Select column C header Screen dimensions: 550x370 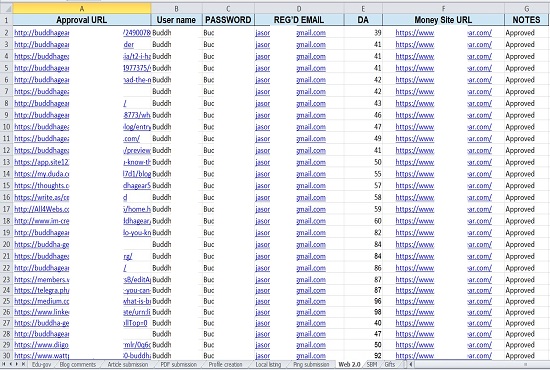click(228, 9)
